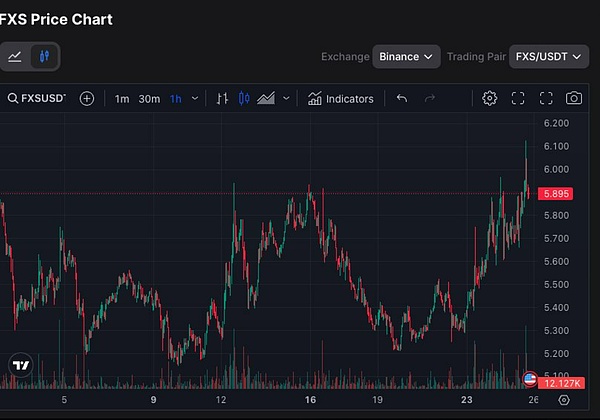Expand the timeframe interval list chevron

195,98
